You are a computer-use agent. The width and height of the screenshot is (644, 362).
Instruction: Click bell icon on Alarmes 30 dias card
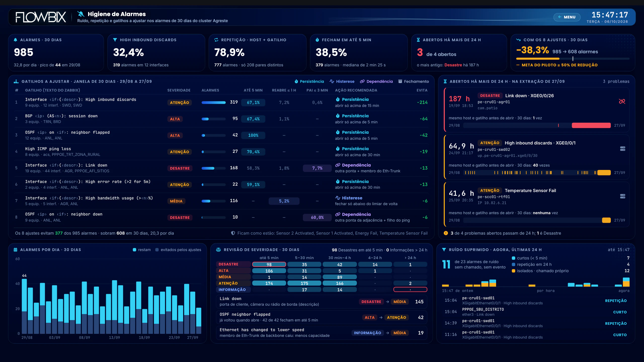[16, 40]
